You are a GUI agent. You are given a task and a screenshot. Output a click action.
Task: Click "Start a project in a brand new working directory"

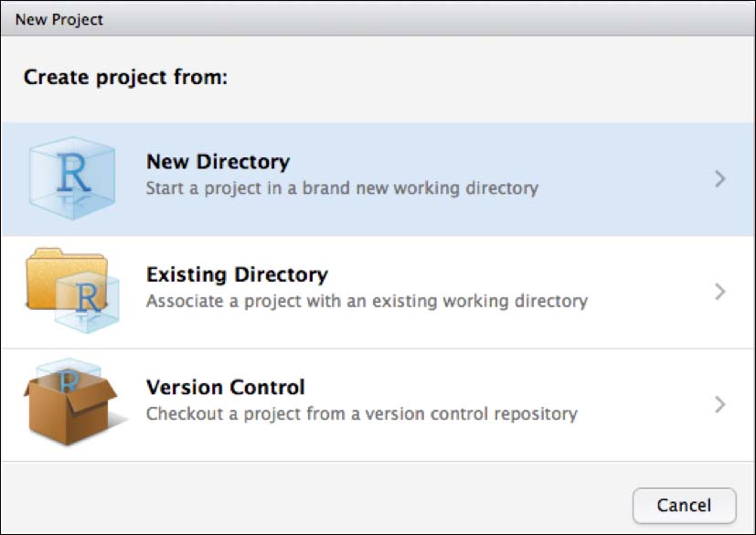tap(342, 188)
